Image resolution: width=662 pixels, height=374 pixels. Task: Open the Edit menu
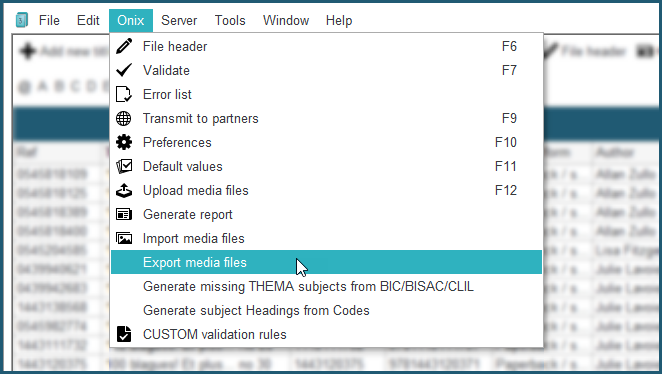pyautogui.click(x=88, y=20)
